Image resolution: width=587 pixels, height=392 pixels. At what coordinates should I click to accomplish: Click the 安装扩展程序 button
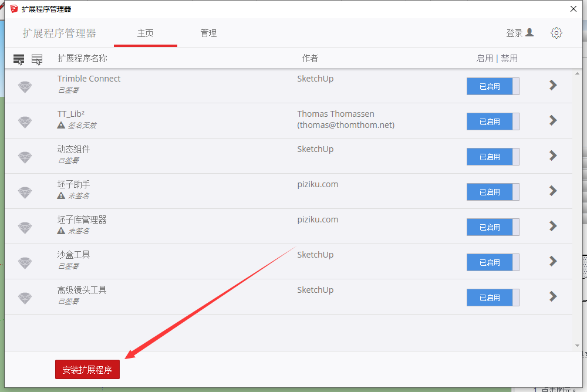87,370
